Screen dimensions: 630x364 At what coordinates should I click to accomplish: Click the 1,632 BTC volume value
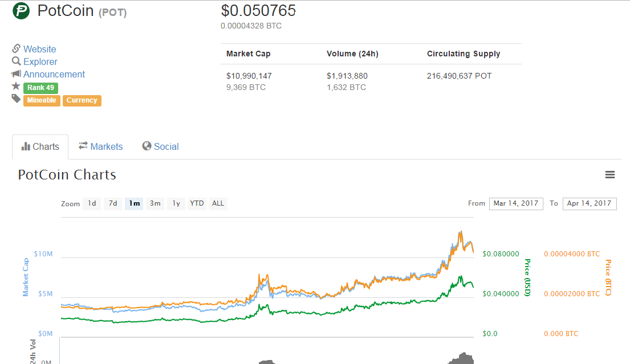point(346,87)
